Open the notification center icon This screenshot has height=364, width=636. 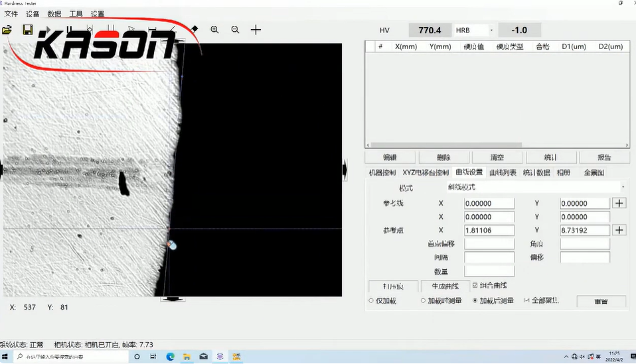tap(633, 357)
